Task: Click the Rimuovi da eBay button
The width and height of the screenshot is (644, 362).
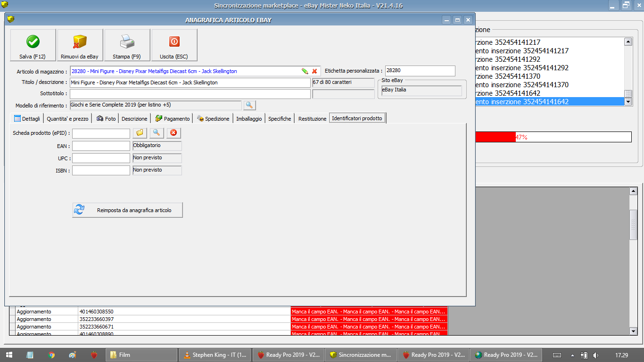Action: coord(80,45)
